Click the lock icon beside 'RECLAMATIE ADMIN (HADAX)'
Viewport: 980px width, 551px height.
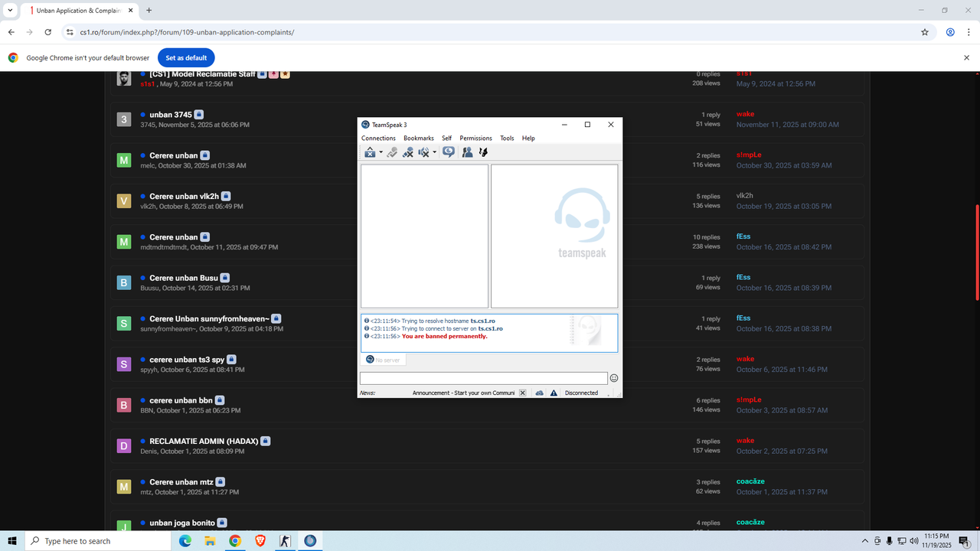[x=266, y=441]
